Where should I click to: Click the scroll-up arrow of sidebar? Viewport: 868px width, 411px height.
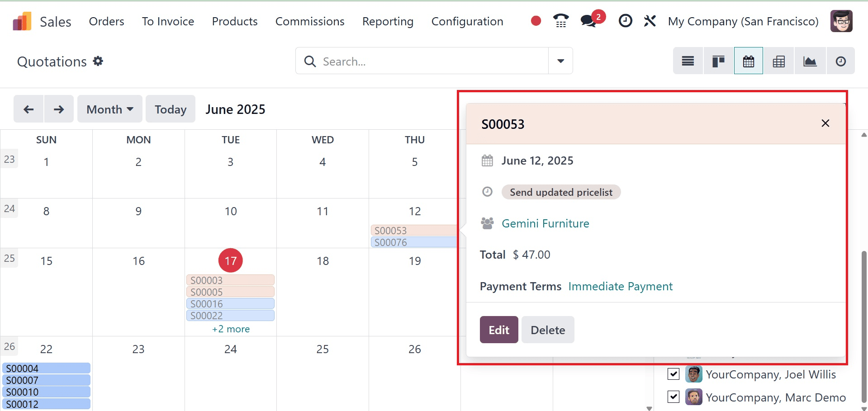pos(864,134)
